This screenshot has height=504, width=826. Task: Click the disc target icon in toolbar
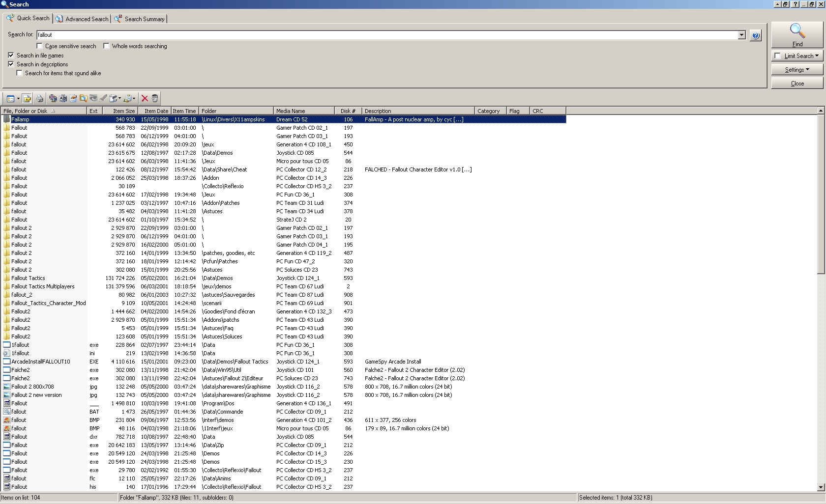(53, 98)
